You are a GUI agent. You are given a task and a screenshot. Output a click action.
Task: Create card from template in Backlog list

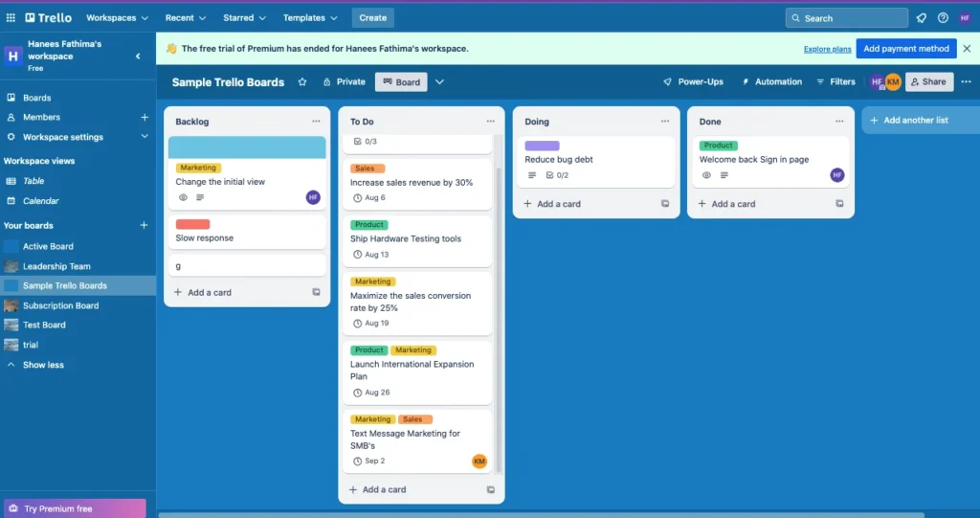[x=316, y=292]
